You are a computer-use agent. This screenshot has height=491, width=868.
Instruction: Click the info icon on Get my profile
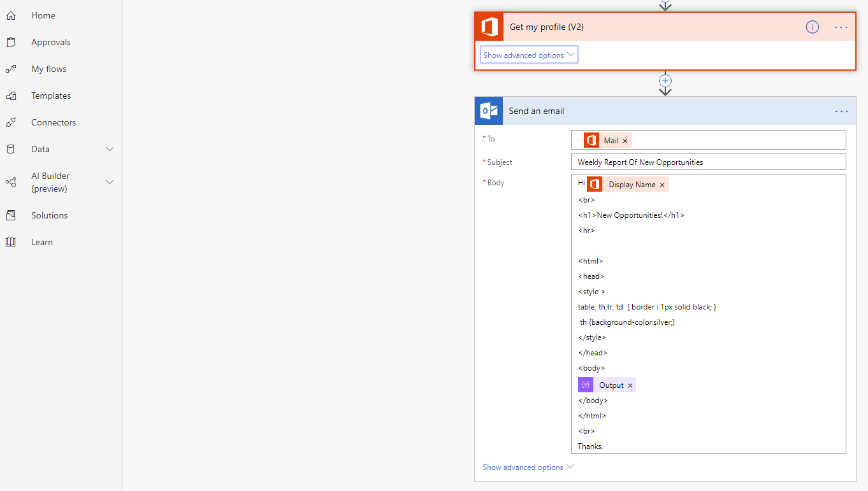pyautogui.click(x=812, y=27)
